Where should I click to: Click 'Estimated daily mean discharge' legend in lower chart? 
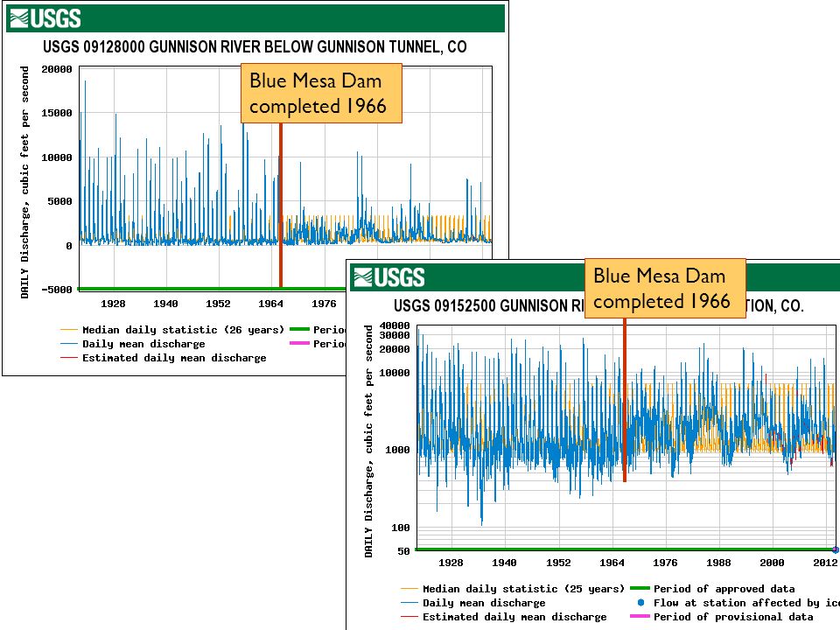click(504, 617)
